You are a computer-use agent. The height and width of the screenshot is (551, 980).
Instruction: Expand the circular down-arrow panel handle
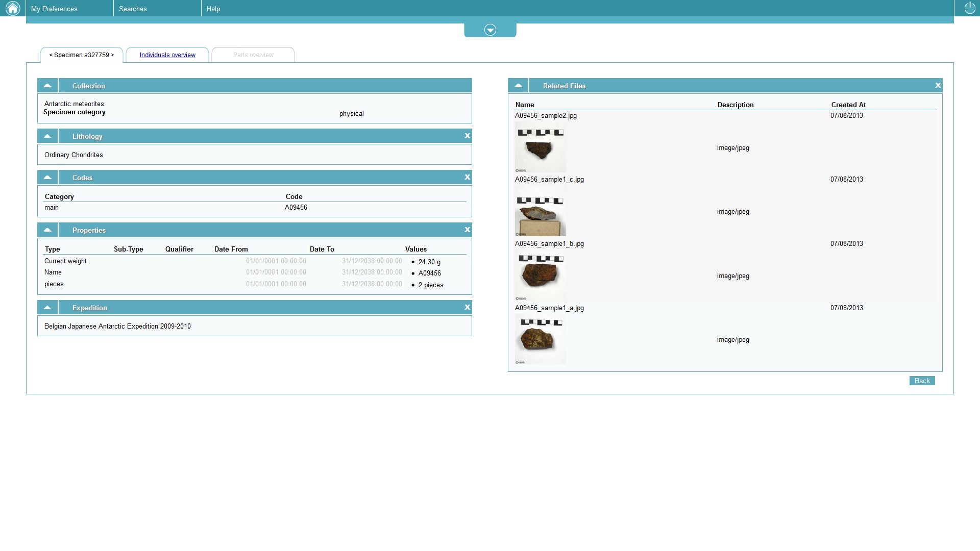click(490, 30)
